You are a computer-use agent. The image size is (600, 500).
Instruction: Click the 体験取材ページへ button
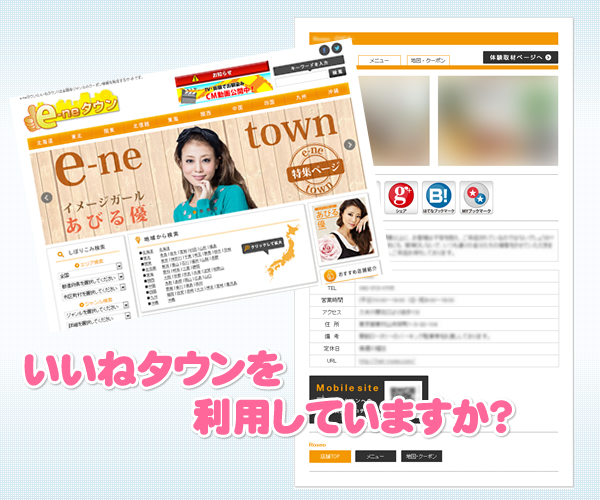(520, 57)
